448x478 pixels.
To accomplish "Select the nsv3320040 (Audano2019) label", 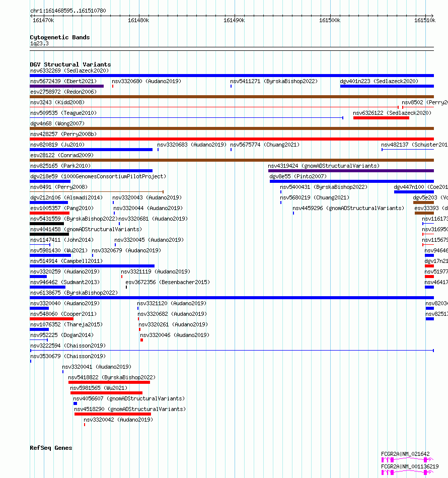I will (x=65, y=303).
